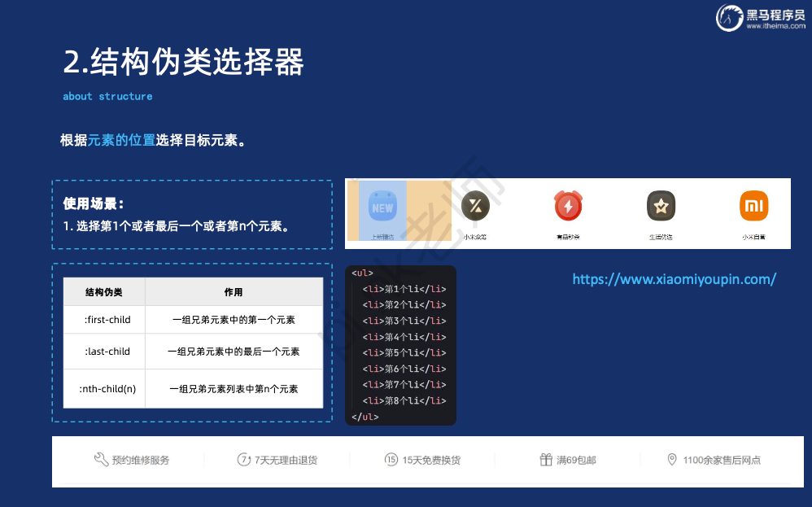The image size is (812, 507).
Task: Open the https://www.xiaomiyoupin.com/ link
Action: pyautogui.click(x=674, y=279)
